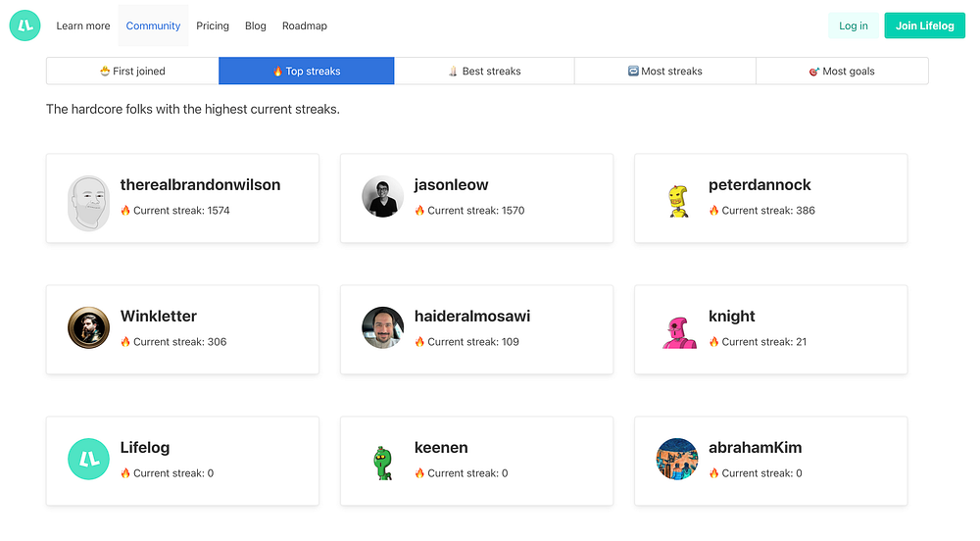
Task: Open Winkletter's round portrait avatar
Action: 89,328
